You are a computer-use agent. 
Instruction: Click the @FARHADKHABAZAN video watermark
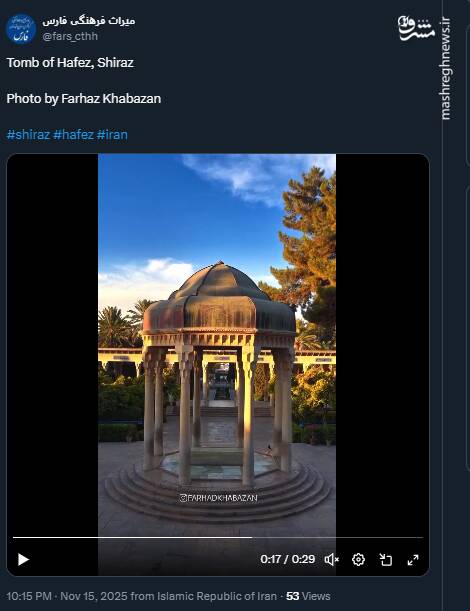click(218, 498)
